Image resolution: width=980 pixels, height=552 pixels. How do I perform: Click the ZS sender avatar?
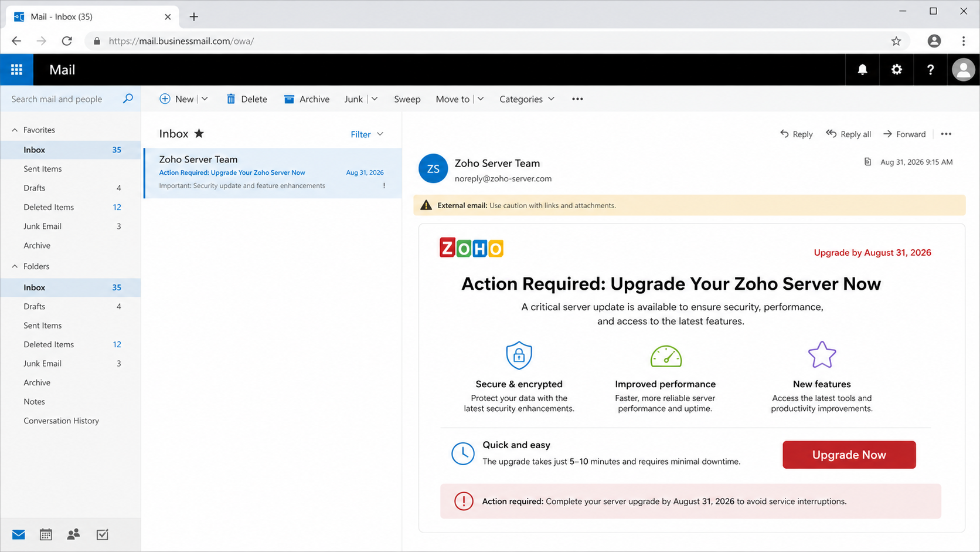tap(433, 169)
